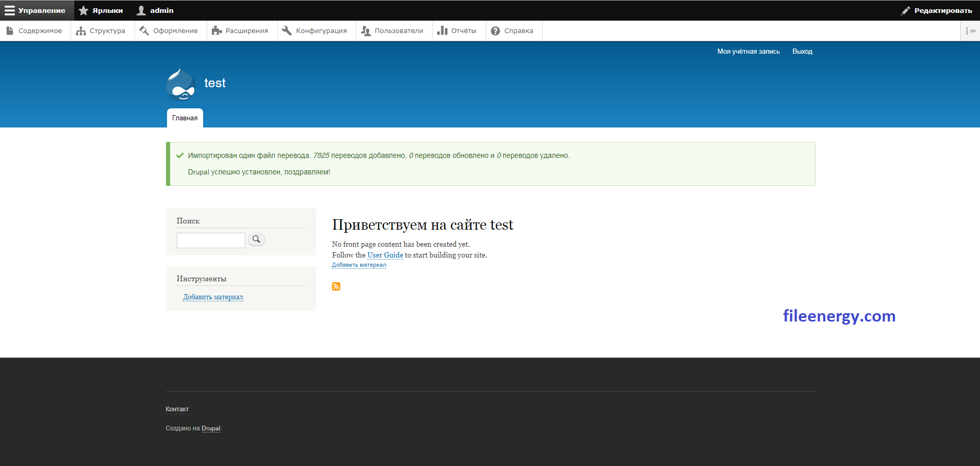Screen dimensions: 980x466
Task: Click the green checkmark status icon
Action: coord(180,155)
